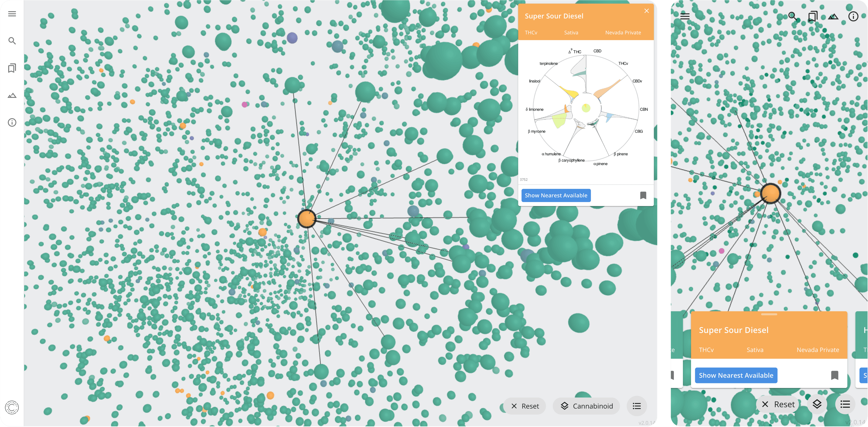The width and height of the screenshot is (868, 427).
Task: Click the circular logo at sidebar bottom
Action: click(12, 408)
